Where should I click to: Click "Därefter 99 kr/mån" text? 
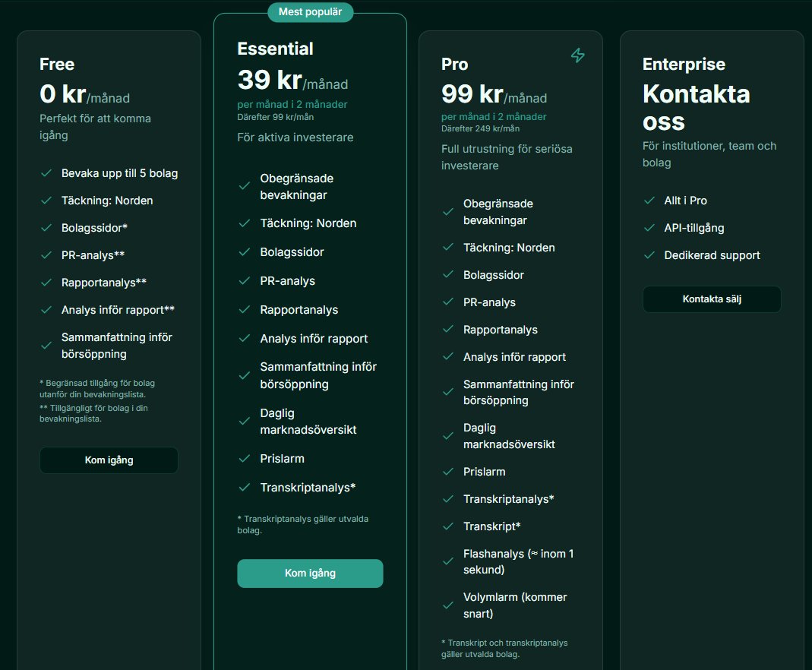(x=276, y=117)
